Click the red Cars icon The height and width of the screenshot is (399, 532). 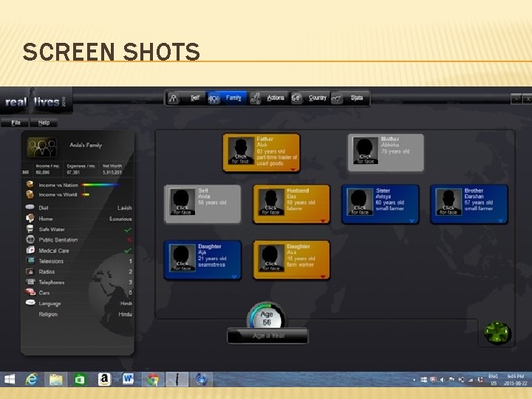pyautogui.click(x=30, y=292)
